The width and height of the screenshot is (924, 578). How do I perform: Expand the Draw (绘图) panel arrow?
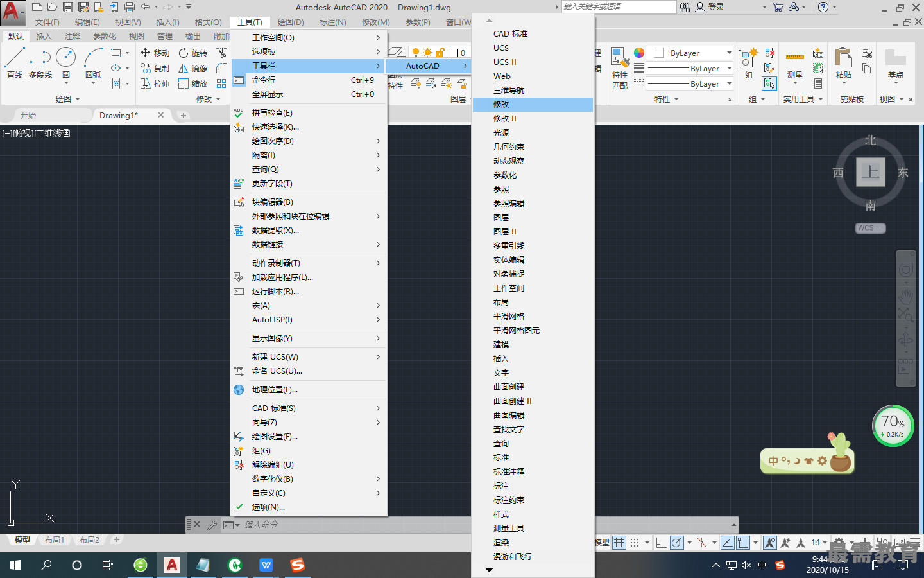coord(78,99)
